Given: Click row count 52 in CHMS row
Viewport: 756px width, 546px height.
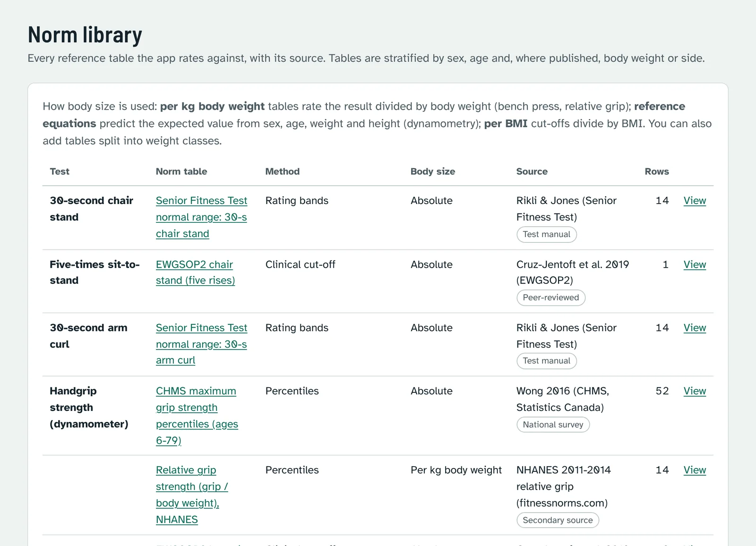Looking at the screenshot, I should [x=662, y=391].
